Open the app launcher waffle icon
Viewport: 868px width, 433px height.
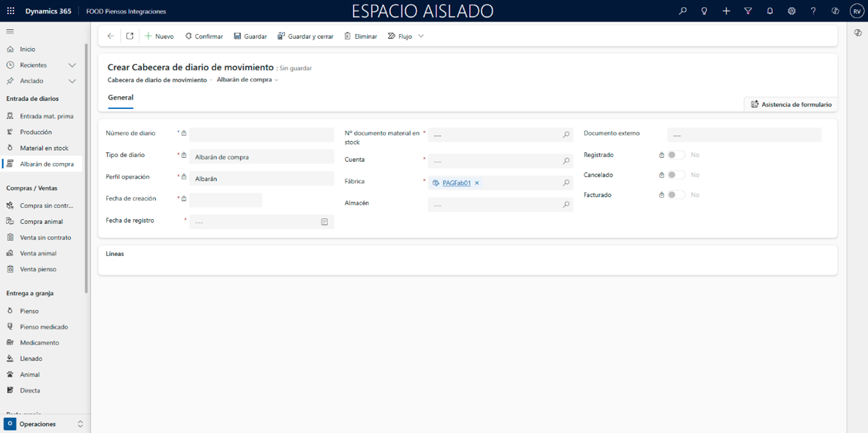[x=11, y=11]
